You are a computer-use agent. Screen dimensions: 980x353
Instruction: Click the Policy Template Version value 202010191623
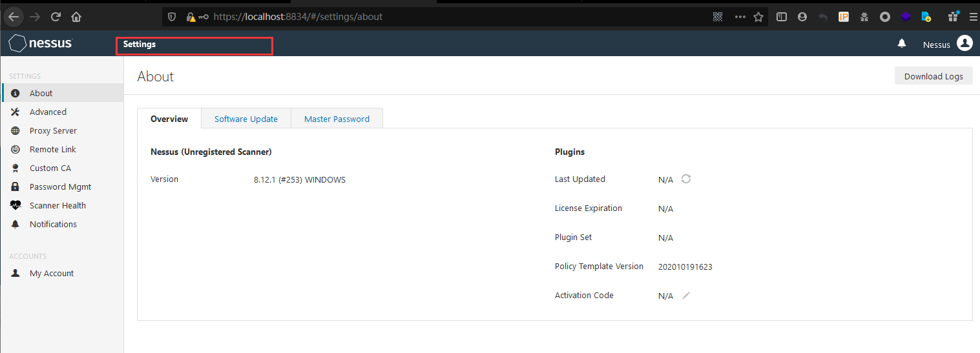(x=685, y=267)
